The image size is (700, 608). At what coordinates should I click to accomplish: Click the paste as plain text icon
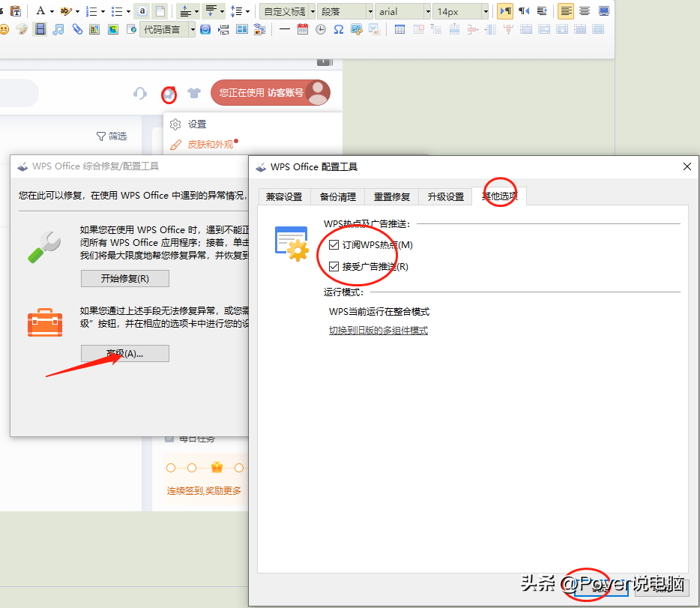(x=16, y=11)
